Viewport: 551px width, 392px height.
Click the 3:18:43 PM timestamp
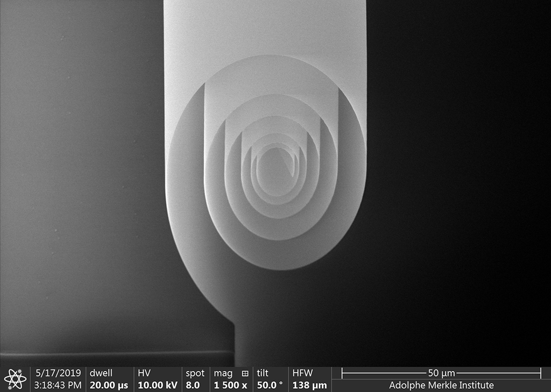(x=58, y=385)
